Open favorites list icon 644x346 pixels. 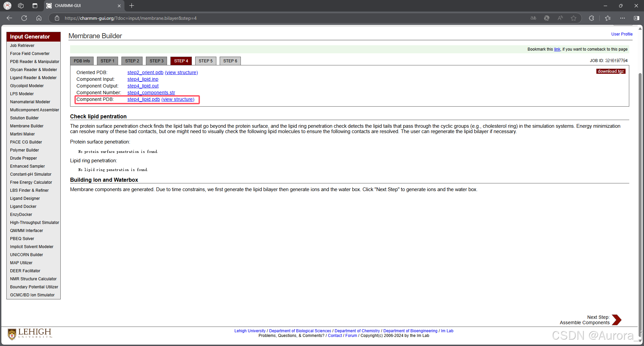[608, 18]
